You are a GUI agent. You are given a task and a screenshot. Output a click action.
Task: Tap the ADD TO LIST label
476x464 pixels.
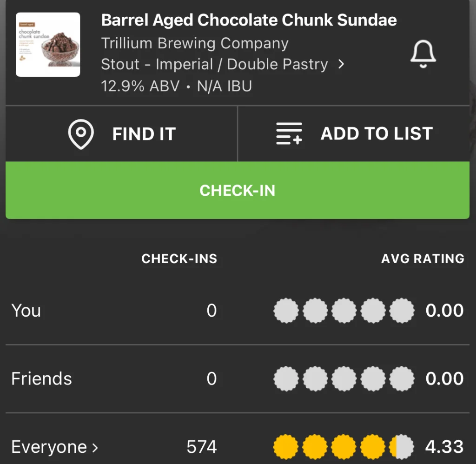(x=377, y=134)
